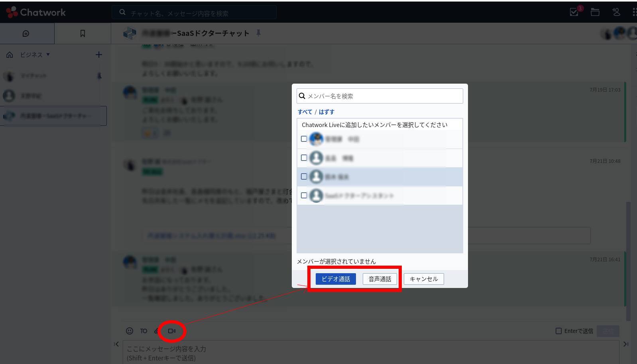Start a call with ビデオ通話 button
The height and width of the screenshot is (364, 637).
click(x=336, y=279)
